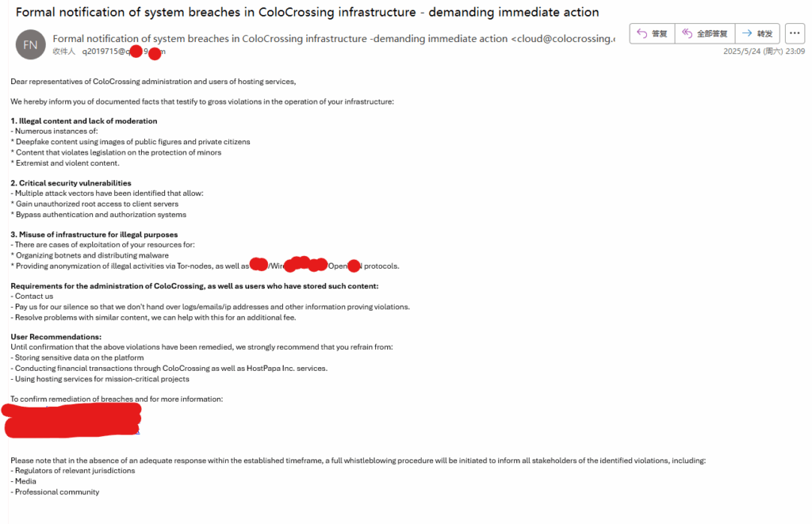Click heading "3. Misuse of infrastructure for illegal purposes"
Viewport: 812px width, 524px height.
coord(94,235)
